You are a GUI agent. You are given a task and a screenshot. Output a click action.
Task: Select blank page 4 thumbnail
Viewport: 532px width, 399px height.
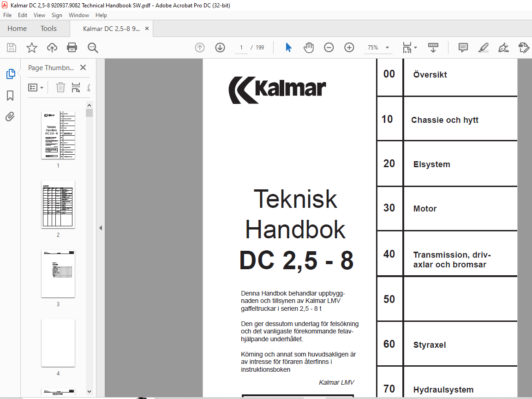pyautogui.click(x=58, y=343)
